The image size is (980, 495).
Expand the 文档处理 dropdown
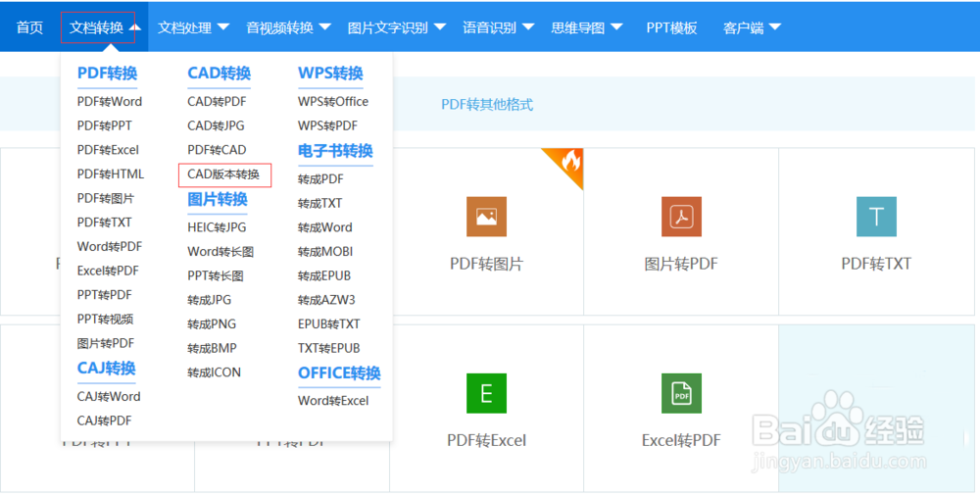193,27
